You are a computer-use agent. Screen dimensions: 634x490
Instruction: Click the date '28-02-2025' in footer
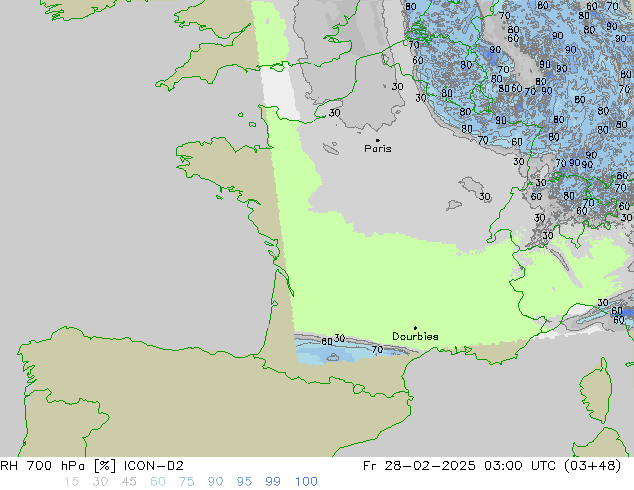430,466
